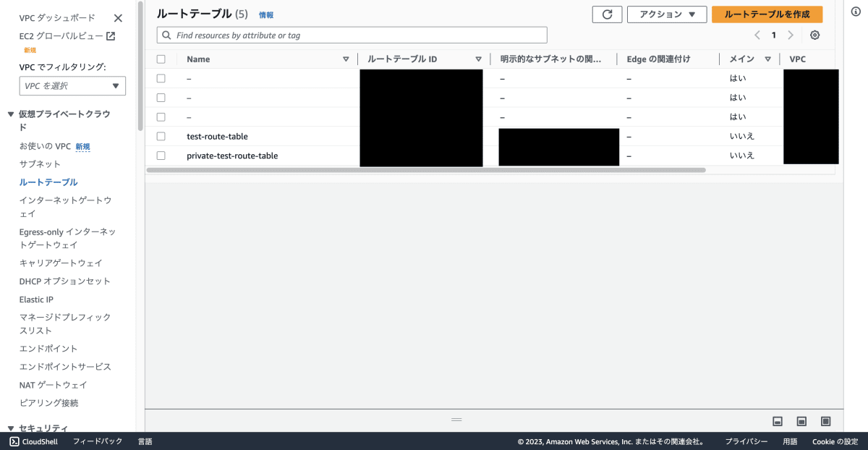
Task: Click the sidebar vertical scrollbar
Action: pos(140,65)
